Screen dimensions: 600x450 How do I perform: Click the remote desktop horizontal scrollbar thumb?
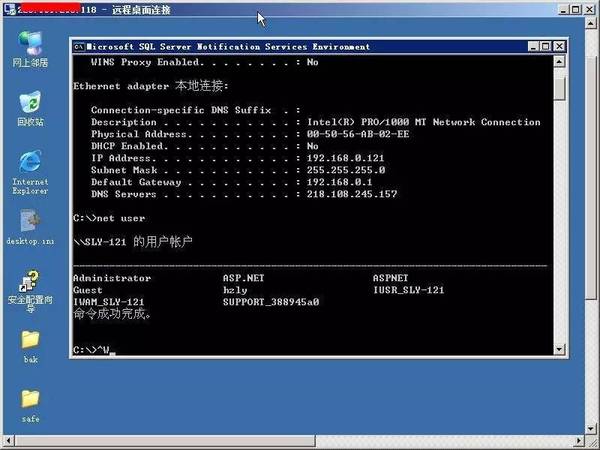(x=165, y=441)
